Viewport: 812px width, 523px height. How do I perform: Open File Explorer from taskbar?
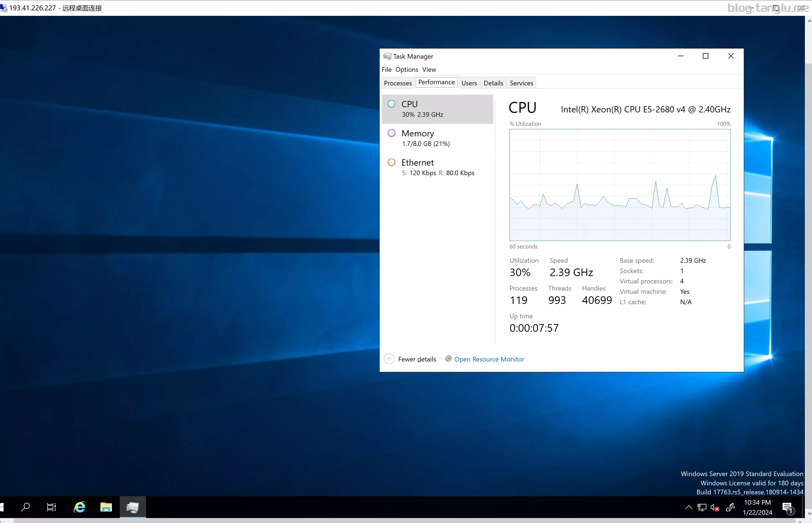[106, 507]
